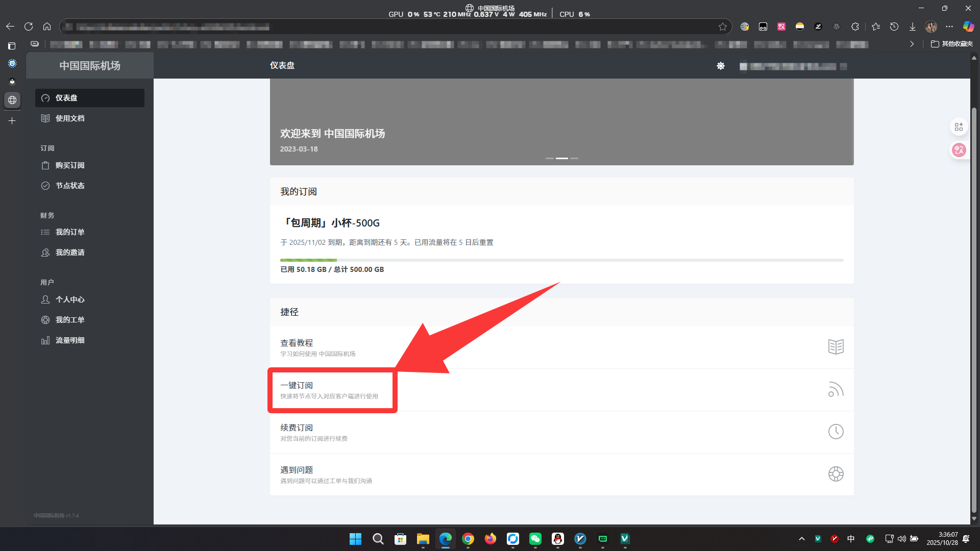Toggle the dark mode sun icon
980x551 pixels.
pyautogui.click(x=721, y=66)
